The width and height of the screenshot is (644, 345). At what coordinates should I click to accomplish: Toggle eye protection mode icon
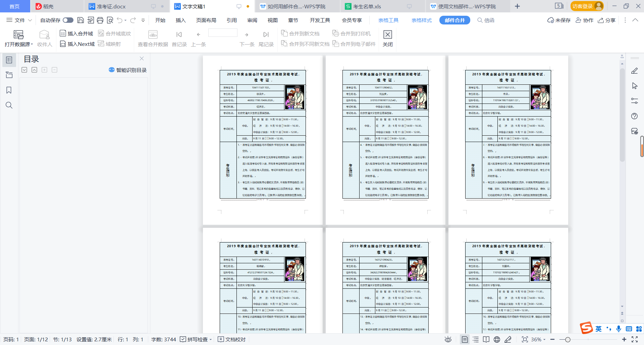pyautogui.click(x=448, y=339)
